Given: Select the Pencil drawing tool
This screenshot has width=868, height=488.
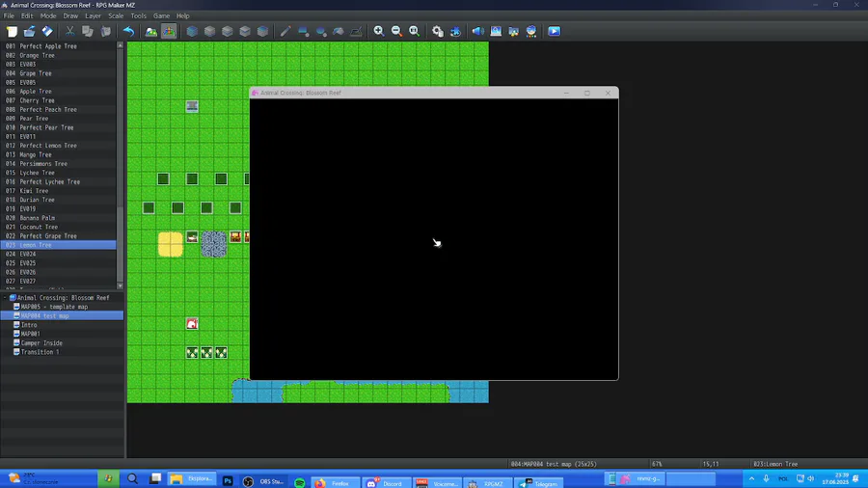Looking at the screenshot, I should click(x=285, y=32).
